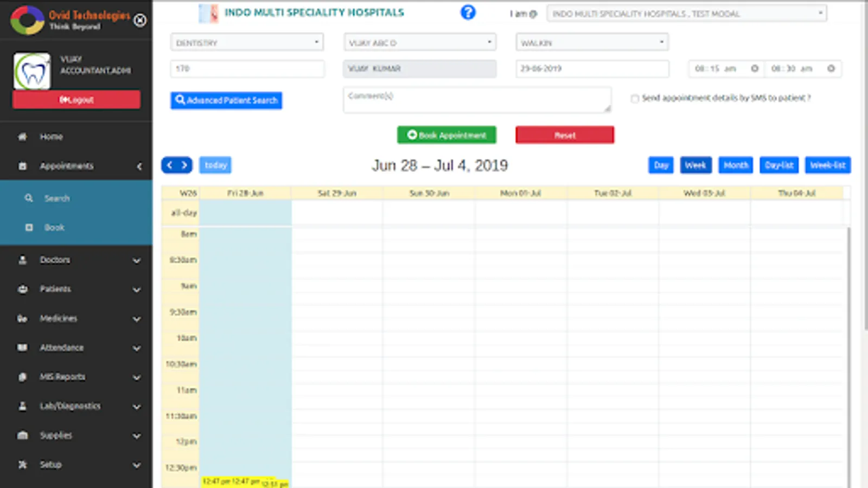This screenshot has height=488, width=868.
Task: Expand the Lab/Diagnostics menu chevron
Action: [x=137, y=407]
